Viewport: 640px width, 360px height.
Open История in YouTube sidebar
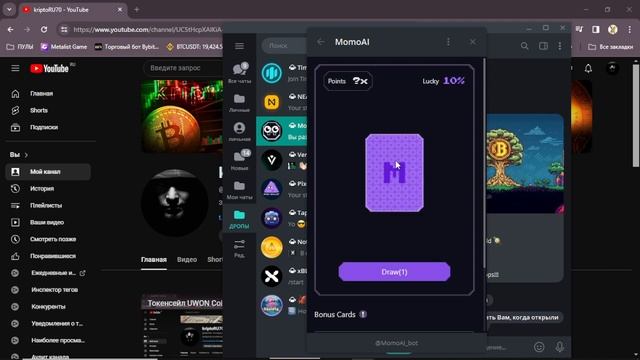(x=48, y=189)
